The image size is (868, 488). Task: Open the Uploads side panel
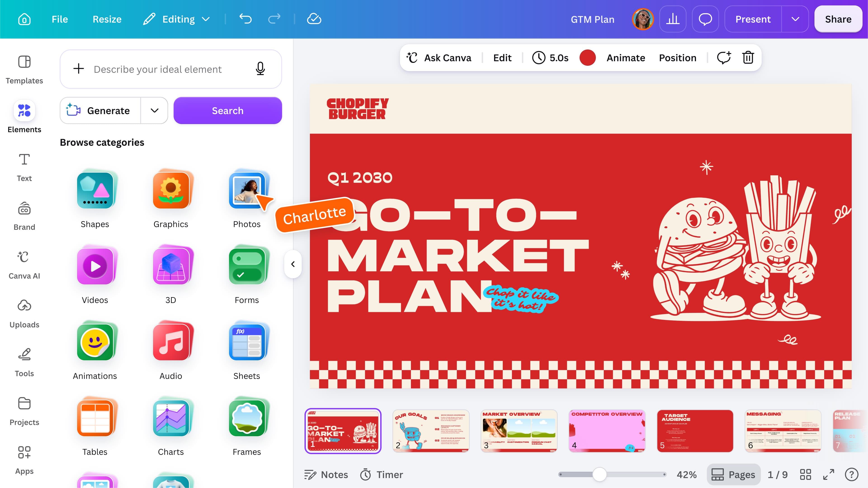tap(24, 314)
